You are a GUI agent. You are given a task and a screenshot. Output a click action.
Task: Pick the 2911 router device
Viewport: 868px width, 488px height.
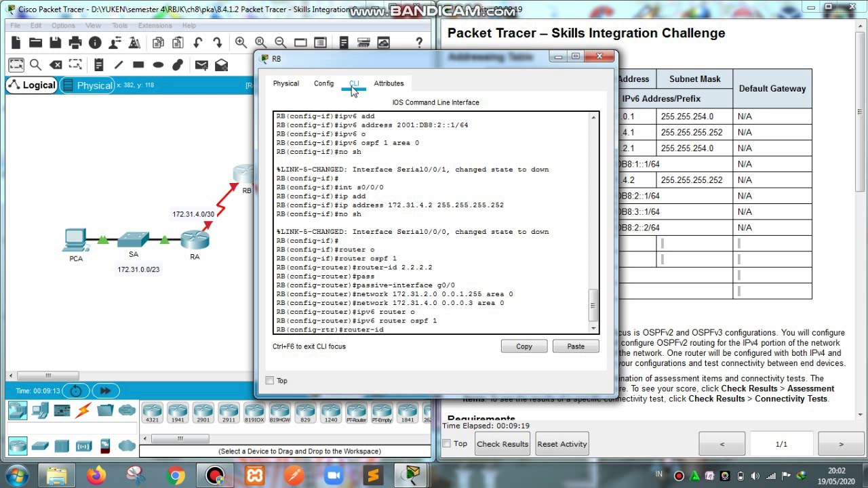pos(229,411)
